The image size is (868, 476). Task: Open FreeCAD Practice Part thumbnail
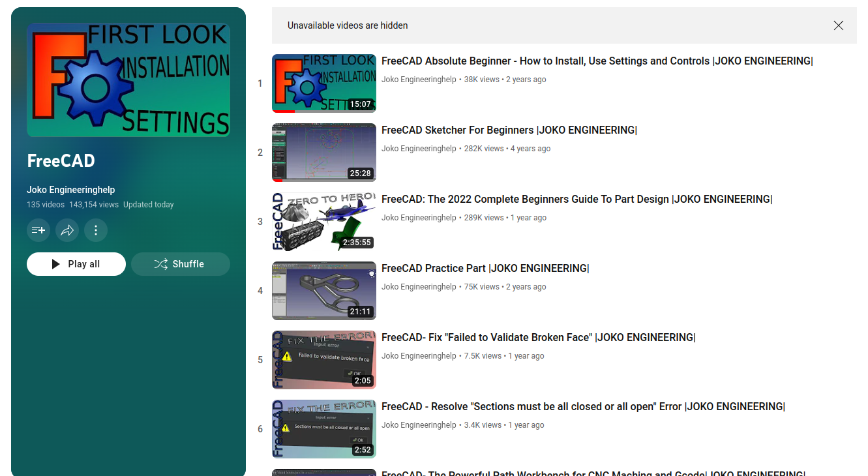[x=324, y=291]
